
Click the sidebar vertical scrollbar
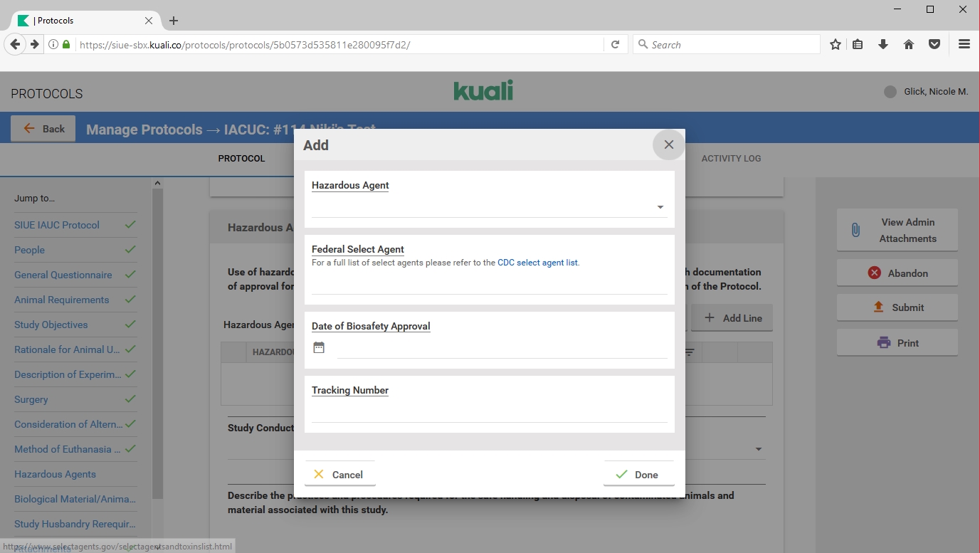158,342
